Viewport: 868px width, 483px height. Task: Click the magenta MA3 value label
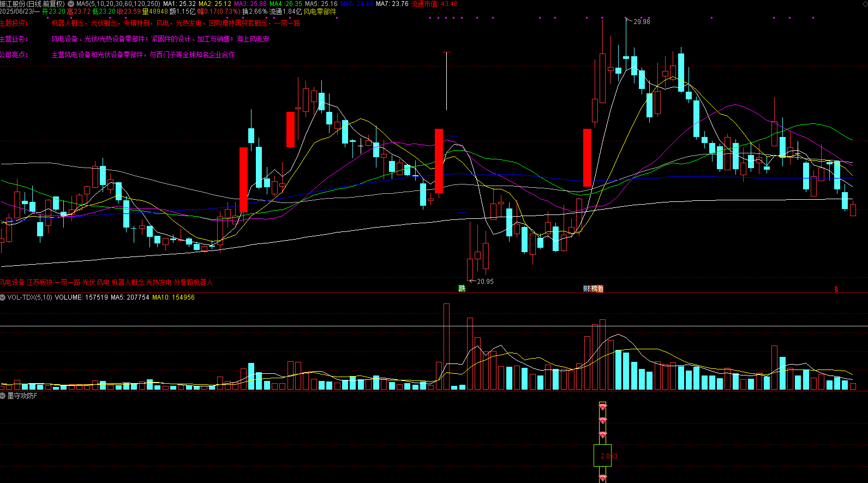(x=250, y=4)
